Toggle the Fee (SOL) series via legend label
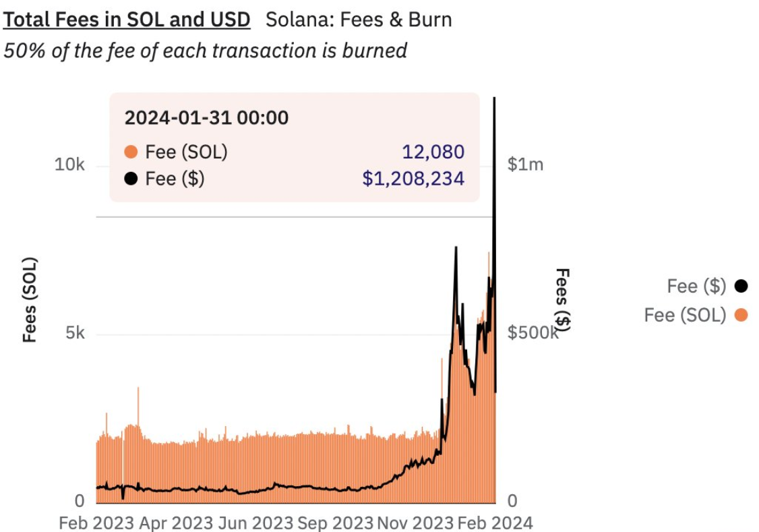Screen dimensions: 759x532 tap(685, 315)
